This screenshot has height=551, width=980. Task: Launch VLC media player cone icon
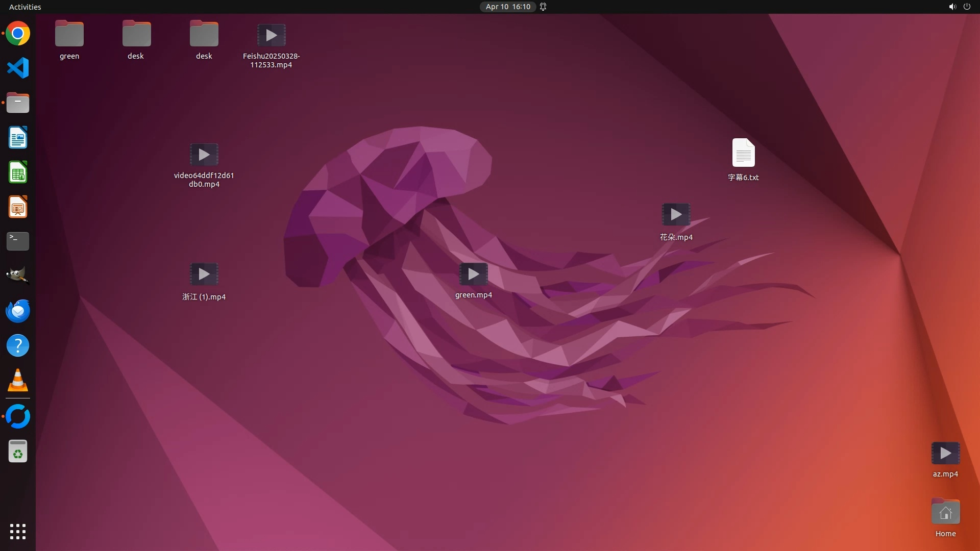pyautogui.click(x=18, y=381)
